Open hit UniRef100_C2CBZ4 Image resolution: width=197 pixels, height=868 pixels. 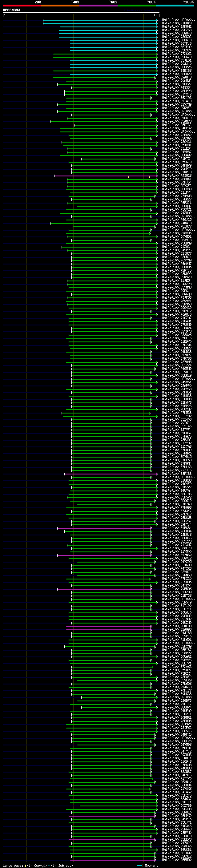(x=177, y=257)
